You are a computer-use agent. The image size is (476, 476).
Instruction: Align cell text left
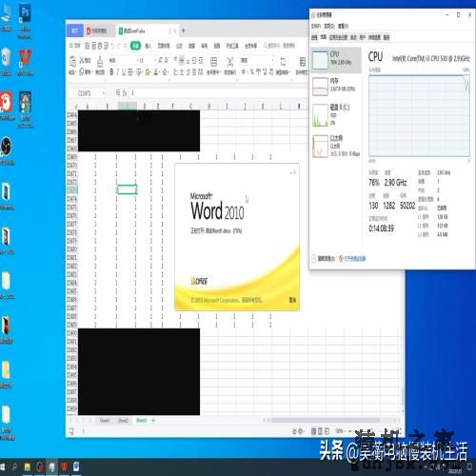[x=175, y=72]
